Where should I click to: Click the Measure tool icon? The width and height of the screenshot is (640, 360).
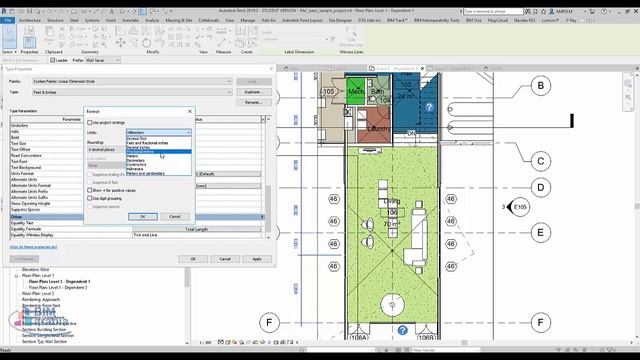(222, 42)
